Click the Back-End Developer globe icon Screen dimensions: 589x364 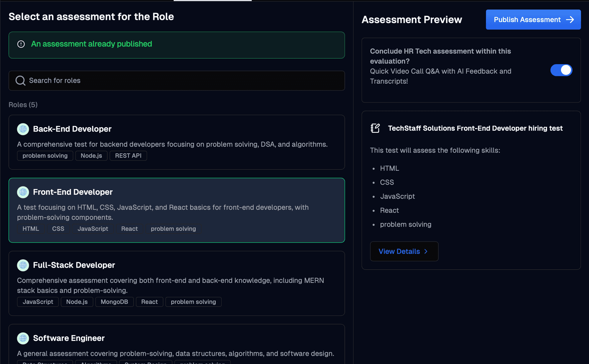coord(23,129)
